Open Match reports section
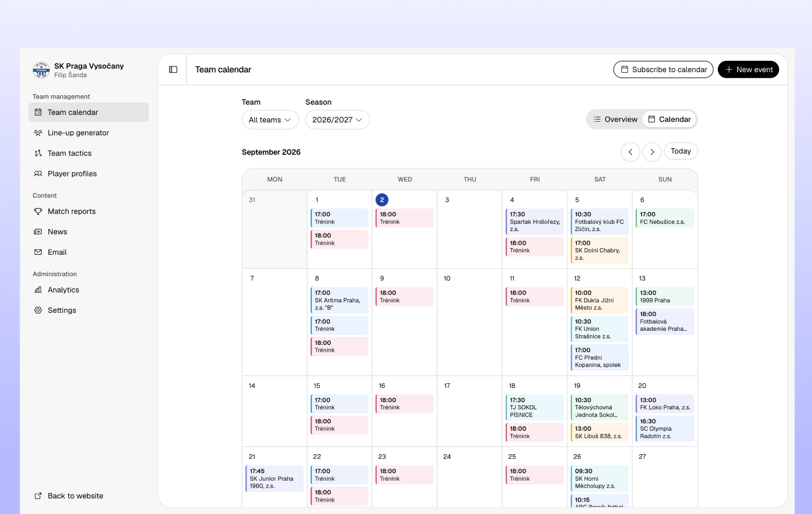812x514 pixels. [89, 211]
